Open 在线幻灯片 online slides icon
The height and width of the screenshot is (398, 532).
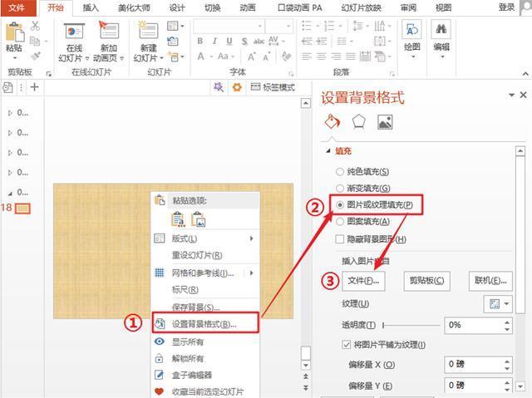[x=74, y=32]
